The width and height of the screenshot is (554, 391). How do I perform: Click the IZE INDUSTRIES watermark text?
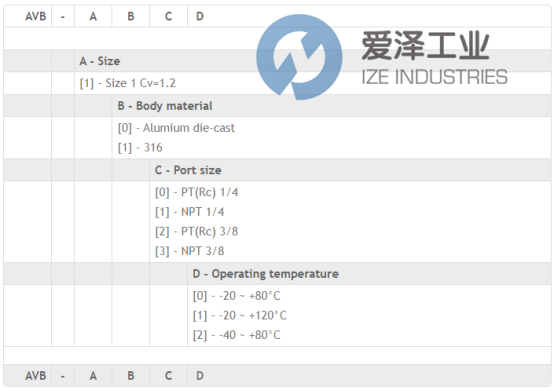coord(435,77)
